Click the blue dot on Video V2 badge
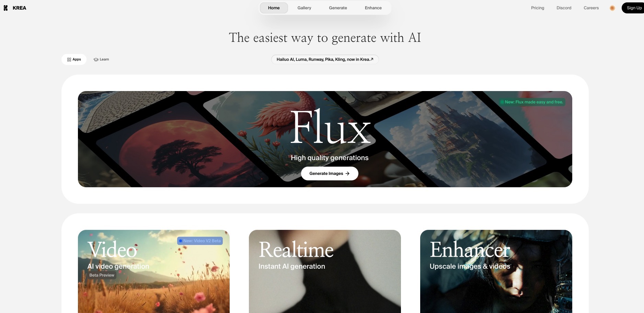644x313 pixels. pos(181,241)
